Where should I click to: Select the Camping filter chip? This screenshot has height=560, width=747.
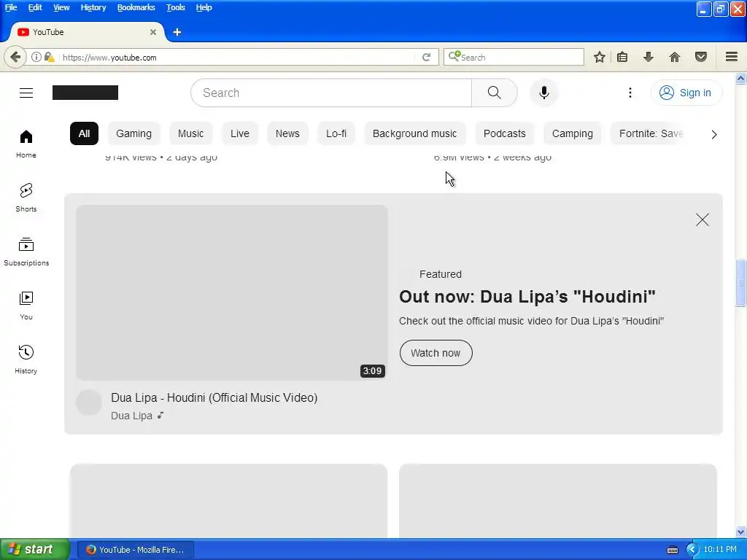572,134
